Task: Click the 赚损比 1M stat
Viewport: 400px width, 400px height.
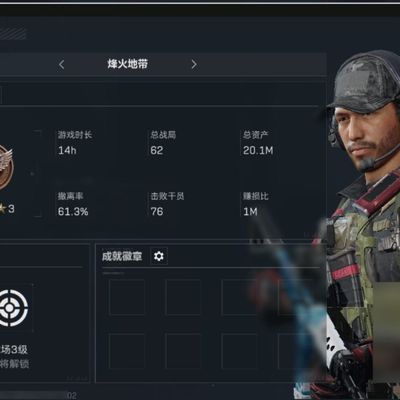Action: coord(255,204)
